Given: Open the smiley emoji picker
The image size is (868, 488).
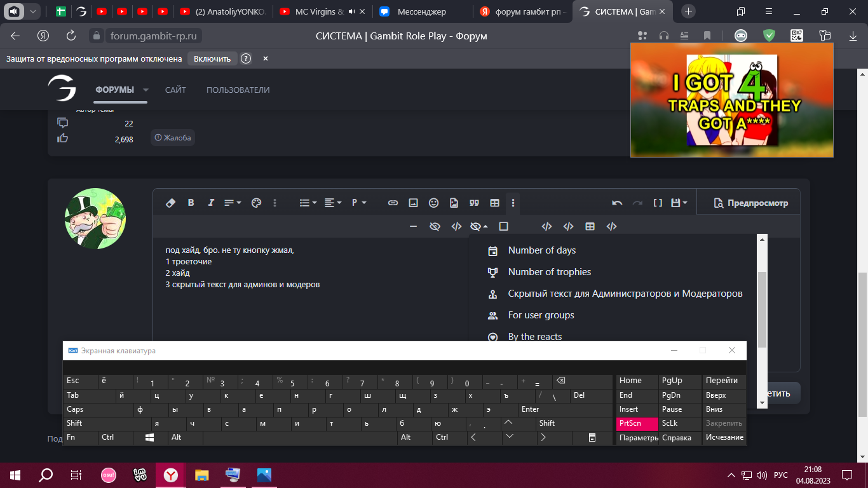Looking at the screenshot, I should [x=433, y=203].
